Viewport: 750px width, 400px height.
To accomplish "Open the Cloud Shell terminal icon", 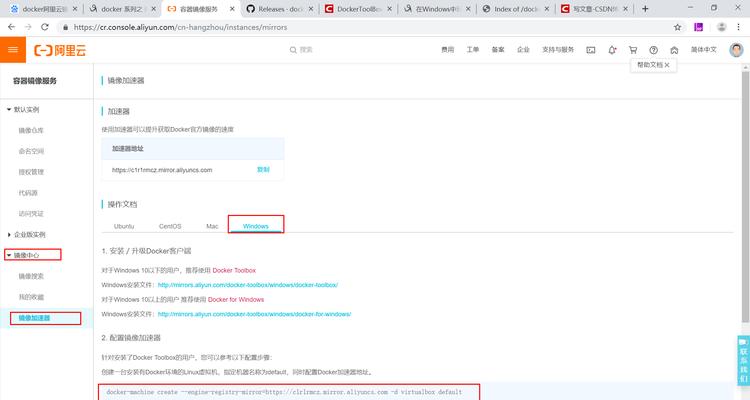I will click(591, 50).
